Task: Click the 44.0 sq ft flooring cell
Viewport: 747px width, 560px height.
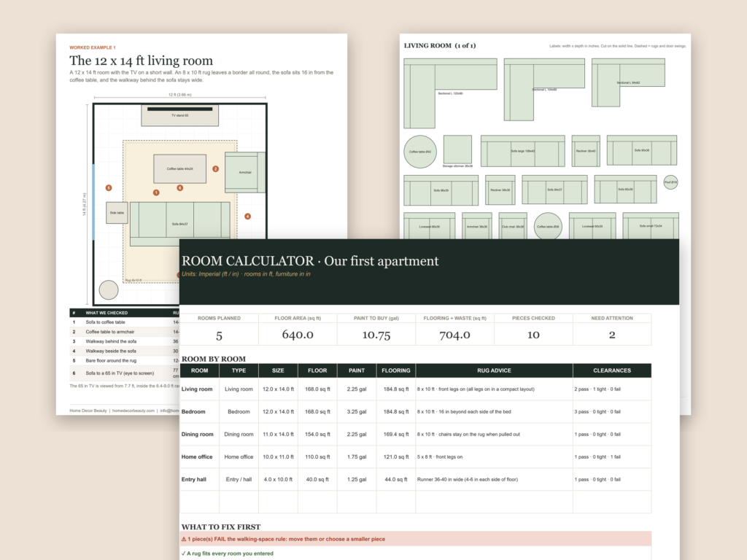Action: coord(396,480)
